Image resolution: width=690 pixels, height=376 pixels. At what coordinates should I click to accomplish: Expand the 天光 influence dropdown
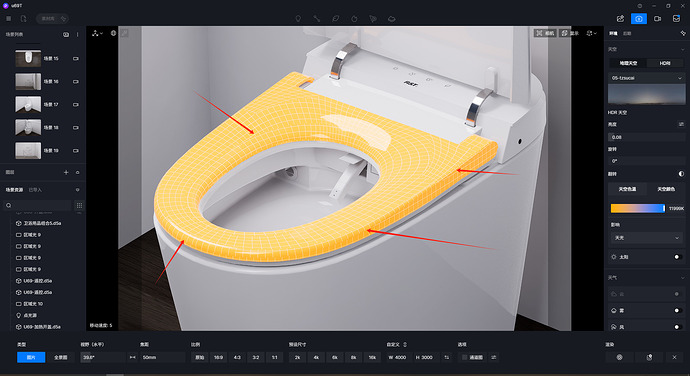pos(646,238)
